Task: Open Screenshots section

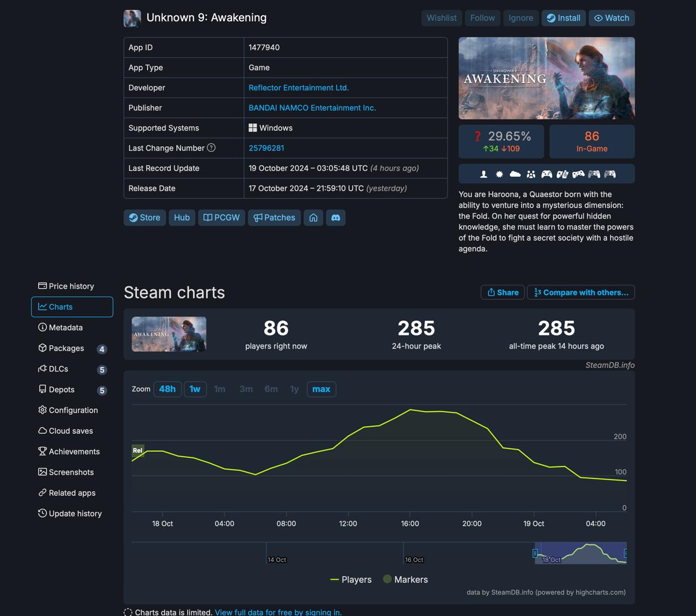Action: (72, 472)
